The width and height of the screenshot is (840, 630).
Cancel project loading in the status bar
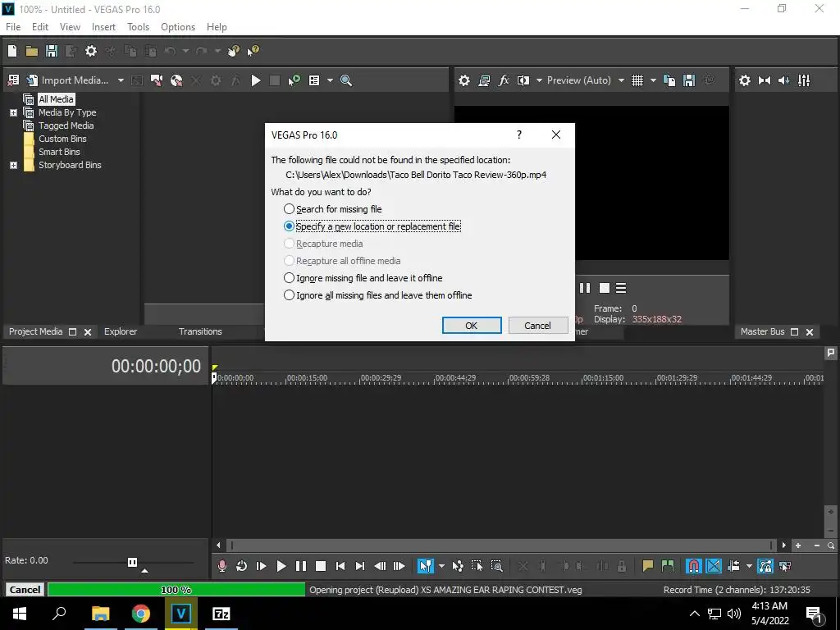point(25,589)
